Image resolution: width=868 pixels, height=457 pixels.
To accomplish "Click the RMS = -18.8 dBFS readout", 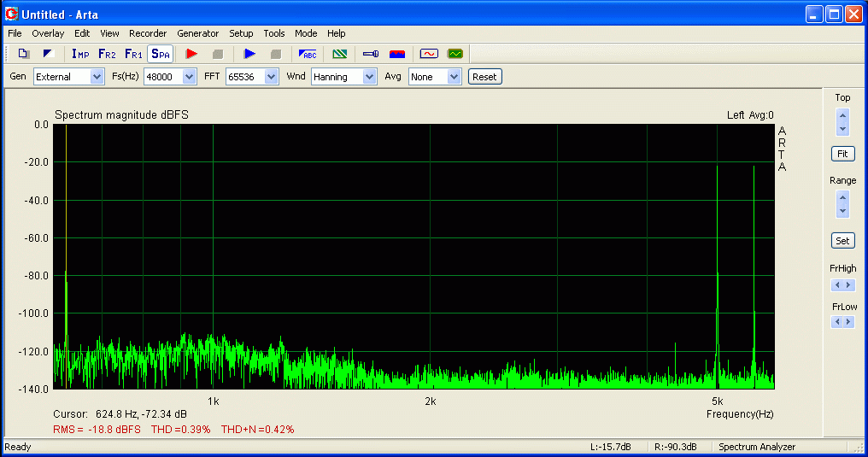I will 97,430.
